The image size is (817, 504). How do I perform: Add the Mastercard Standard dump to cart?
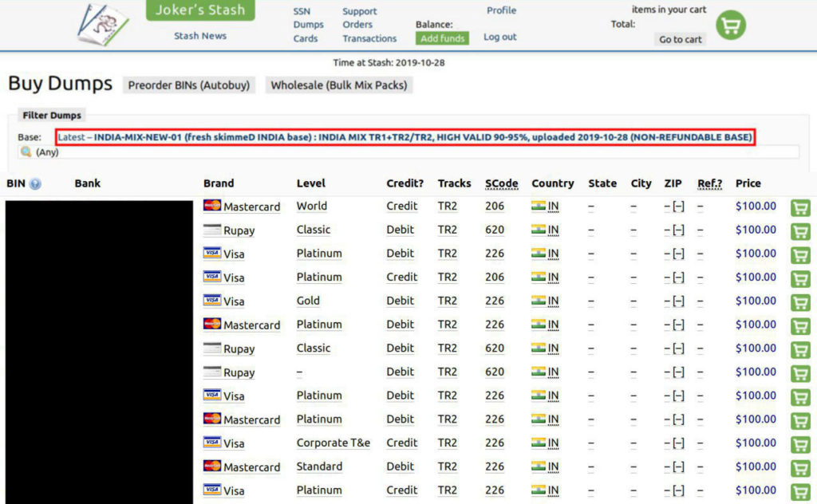(799, 467)
